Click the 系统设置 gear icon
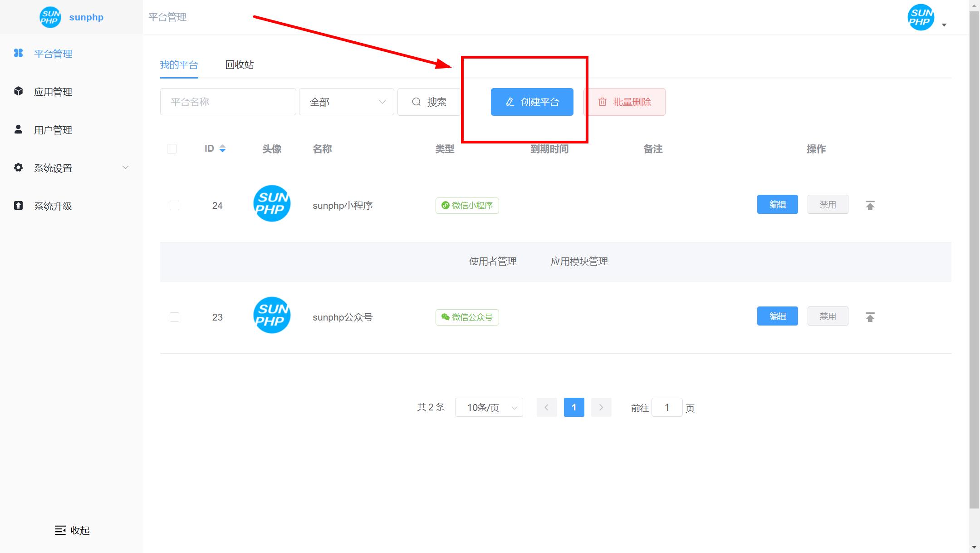Screen dimensions: 980x553 pyautogui.click(x=18, y=168)
